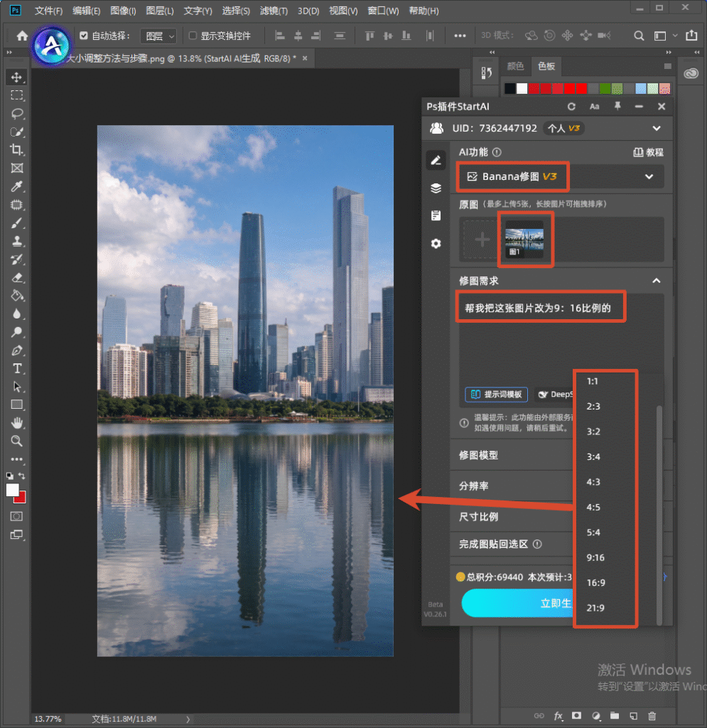Select the Frame tool

tap(17, 168)
